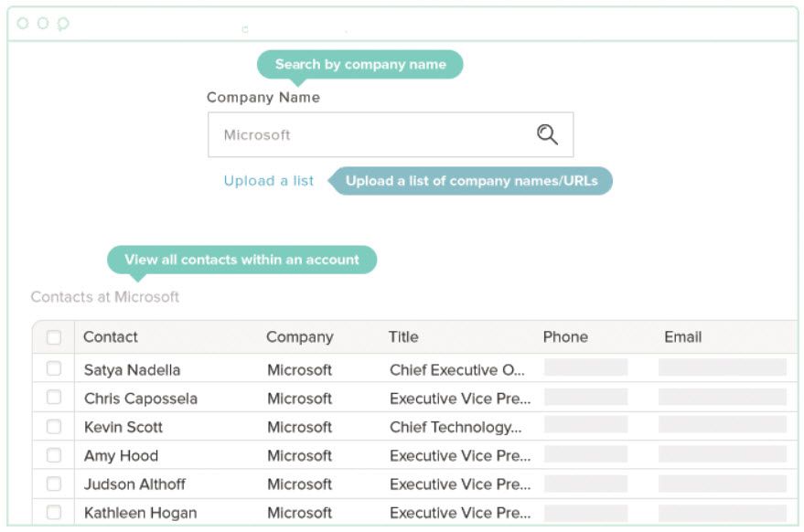
Task: Click the Upload a list link
Action: coord(268,181)
